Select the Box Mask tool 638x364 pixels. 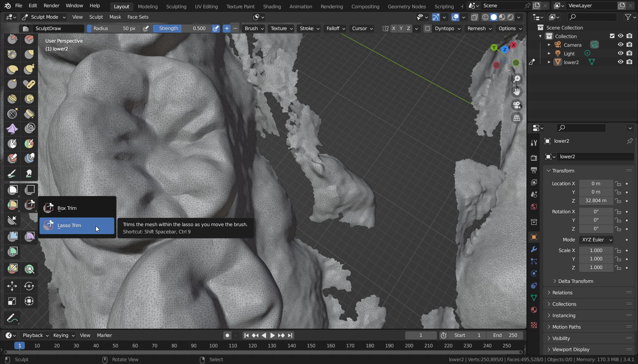click(12, 189)
